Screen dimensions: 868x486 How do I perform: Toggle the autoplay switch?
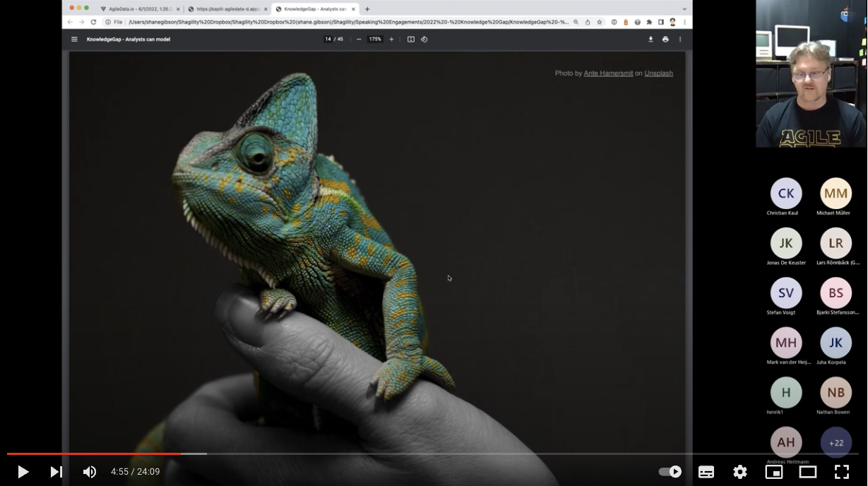(x=670, y=472)
